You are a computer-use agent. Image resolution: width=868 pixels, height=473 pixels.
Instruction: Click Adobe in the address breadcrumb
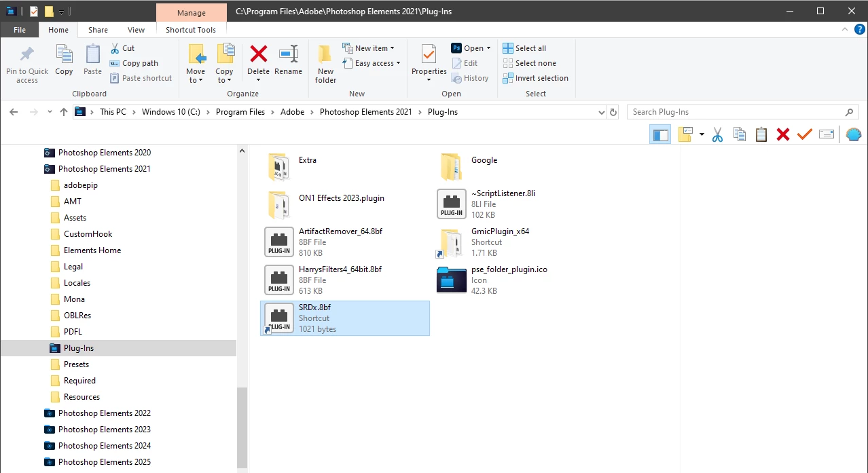293,112
